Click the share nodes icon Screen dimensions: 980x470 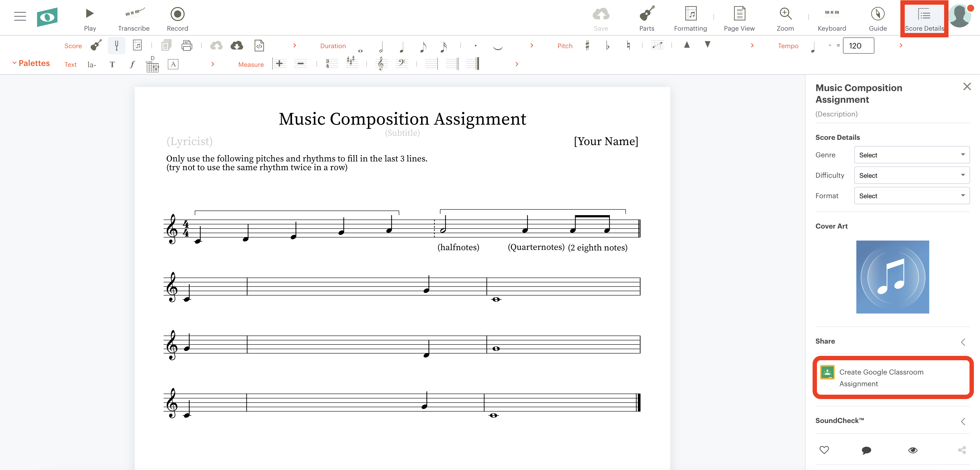(x=962, y=450)
